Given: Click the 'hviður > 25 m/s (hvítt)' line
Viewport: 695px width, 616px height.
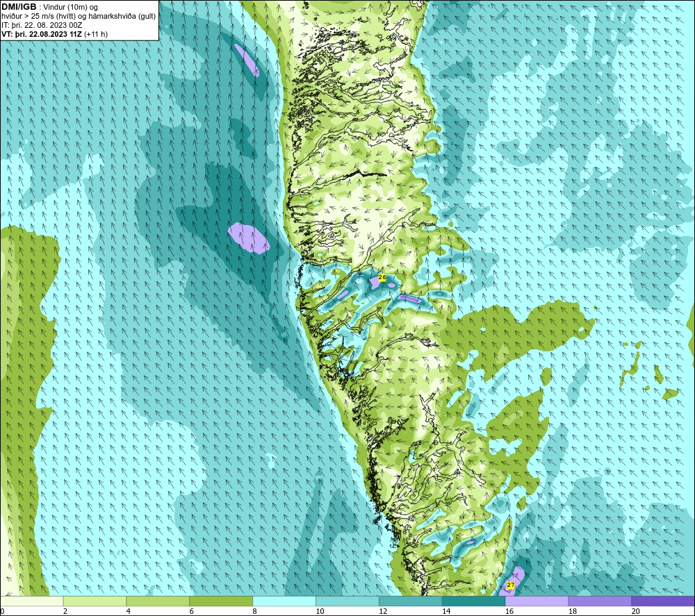Looking at the screenshot, I should 38,16.
